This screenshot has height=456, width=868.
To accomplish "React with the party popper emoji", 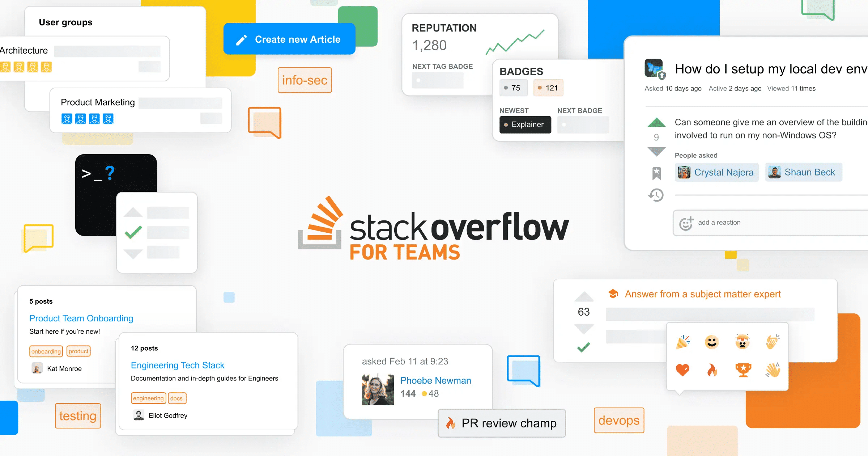I will point(683,342).
